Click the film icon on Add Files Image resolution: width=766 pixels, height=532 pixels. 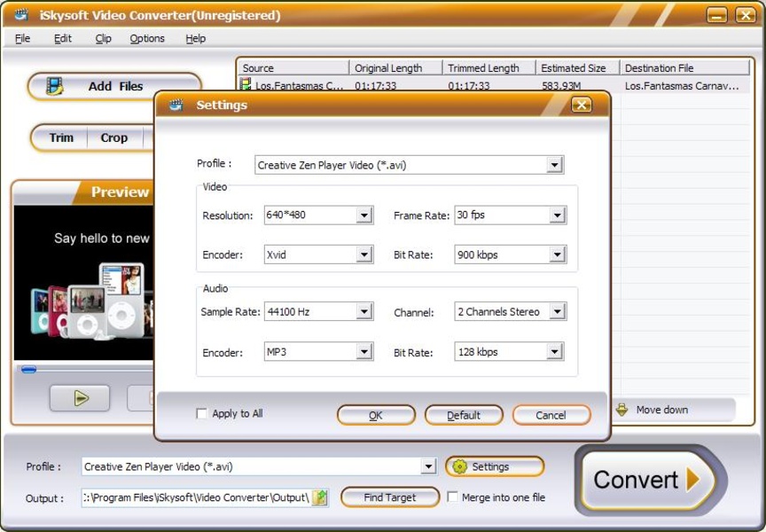click(x=54, y=87)
